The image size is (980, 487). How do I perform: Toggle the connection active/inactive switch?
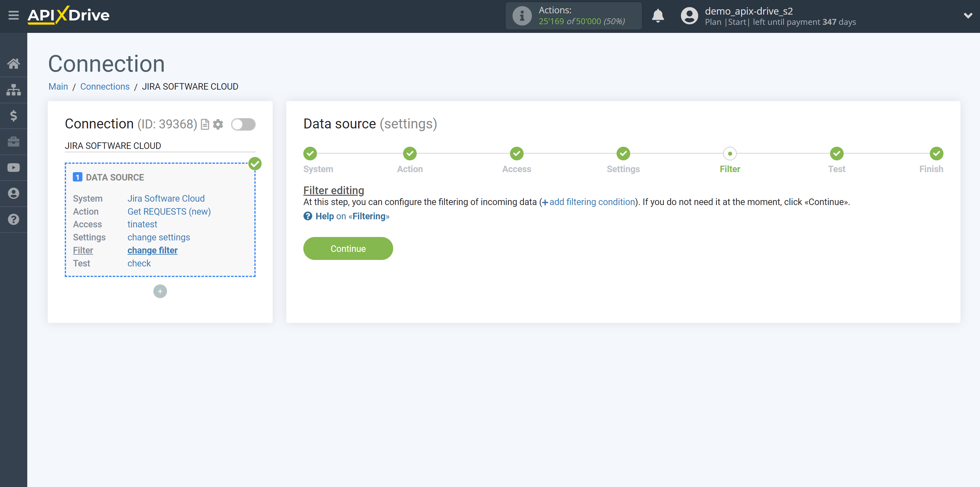point(243,124)
